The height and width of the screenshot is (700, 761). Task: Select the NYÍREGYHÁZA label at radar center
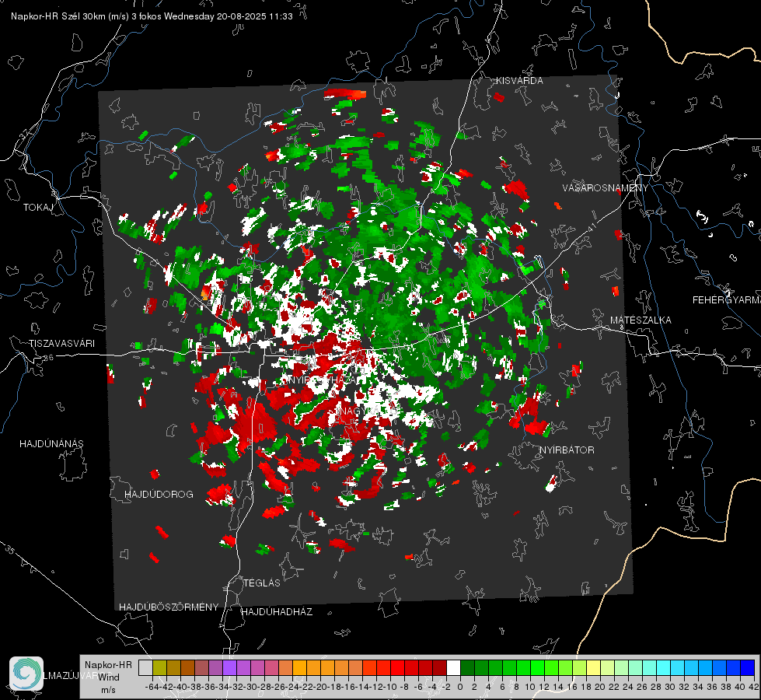click(323, 380)
